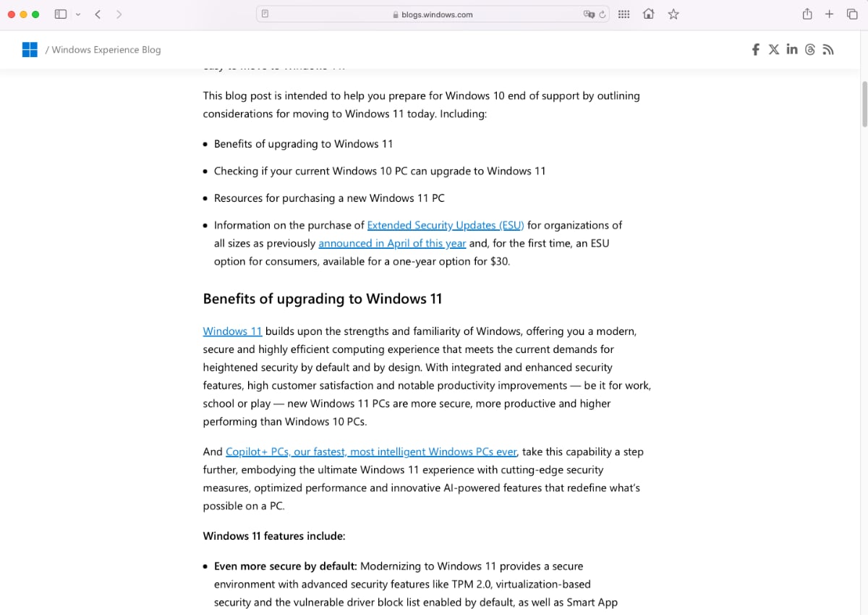This screenshot has height=615, width=868.
Task: Click the translate page icon
Action: click(589, 14)
